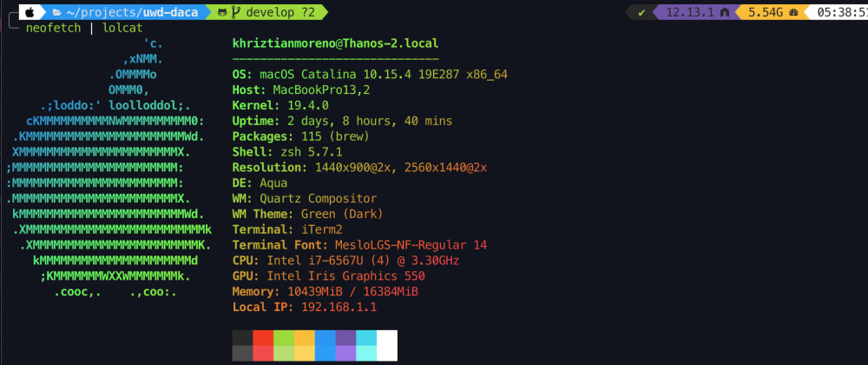868x365 pixels.
Task: Click the Uptime: 2 days line
Action: [343, 121]
